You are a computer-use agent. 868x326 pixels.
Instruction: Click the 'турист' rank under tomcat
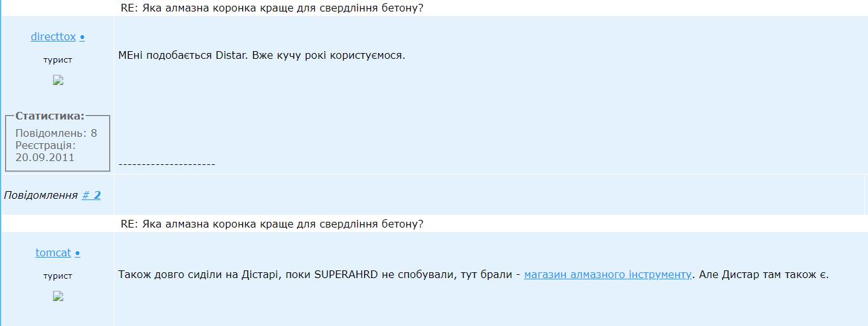57,276
